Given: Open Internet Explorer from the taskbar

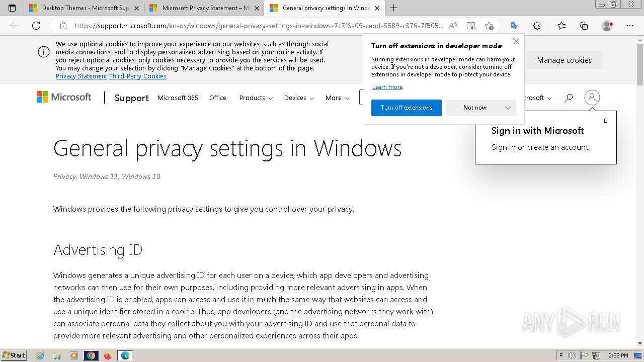Looking at the screenshot, I should (x=40, y=355).
